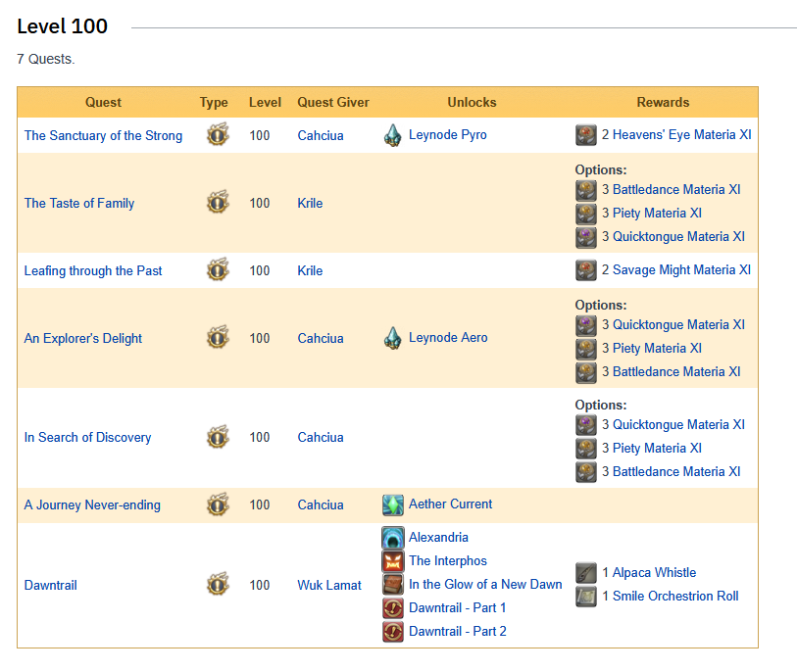The width and height of the screenshot is (797, 672).
Task: Click Piety Materia XI icon in In Search of Discovery row
Action: pos(586,449)
